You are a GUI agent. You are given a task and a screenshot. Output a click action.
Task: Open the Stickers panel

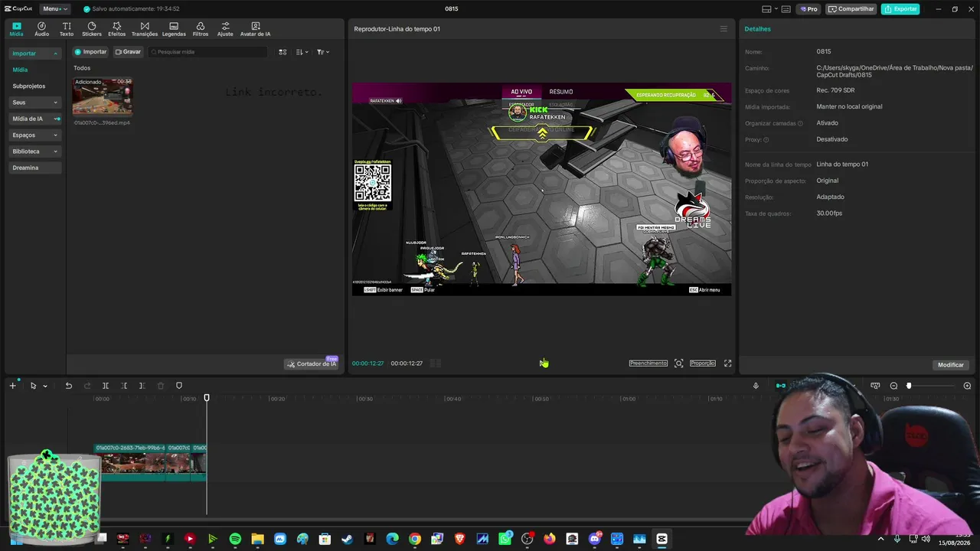[x=92, y=29]
